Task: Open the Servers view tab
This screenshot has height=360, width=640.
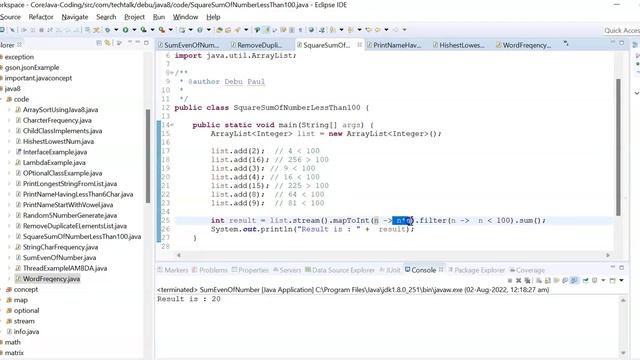Action: [287, 270]
